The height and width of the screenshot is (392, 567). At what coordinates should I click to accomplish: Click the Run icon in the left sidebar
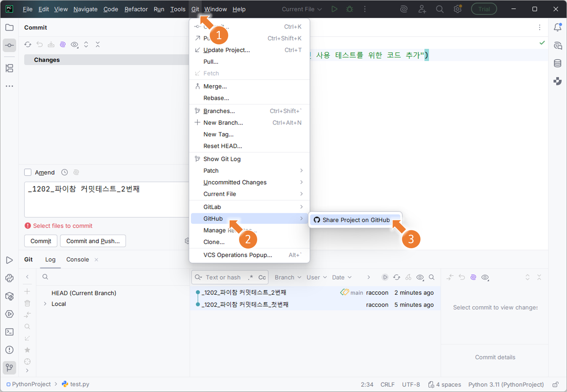coord(9,260)
